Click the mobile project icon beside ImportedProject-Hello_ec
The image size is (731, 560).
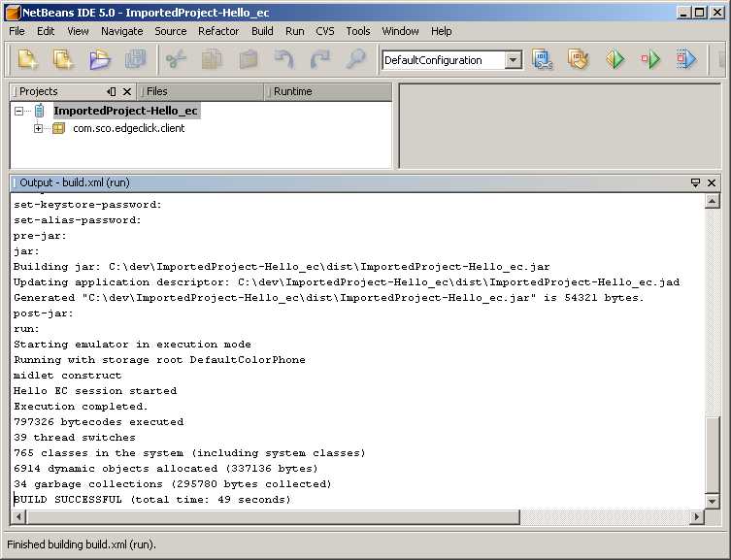click(40, 111)
